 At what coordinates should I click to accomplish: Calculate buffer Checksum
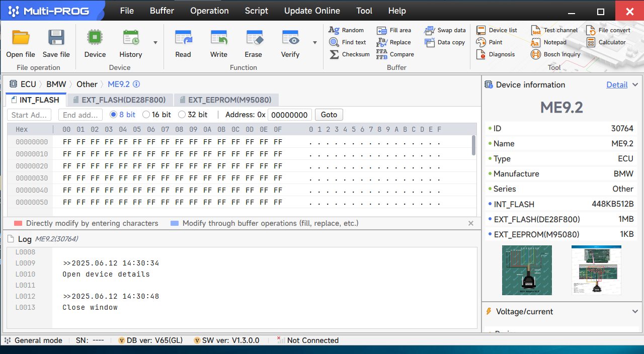coord(349,54)
